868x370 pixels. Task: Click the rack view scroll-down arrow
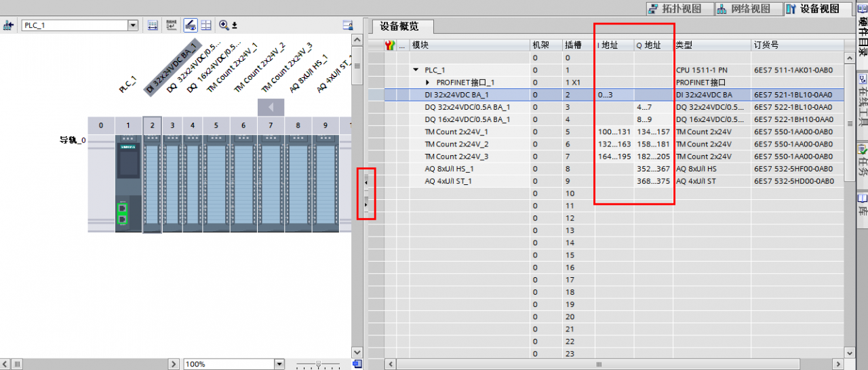click(357, 352)
